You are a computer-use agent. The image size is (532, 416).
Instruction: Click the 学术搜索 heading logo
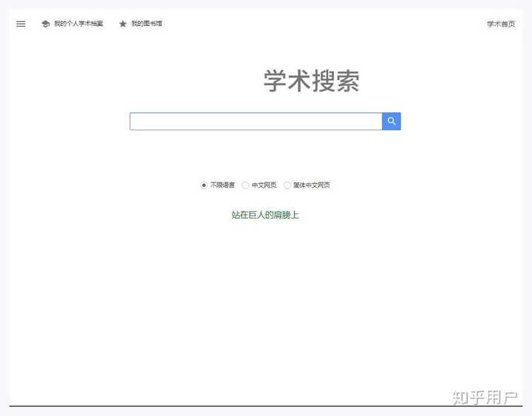click(x=312, y=81)
